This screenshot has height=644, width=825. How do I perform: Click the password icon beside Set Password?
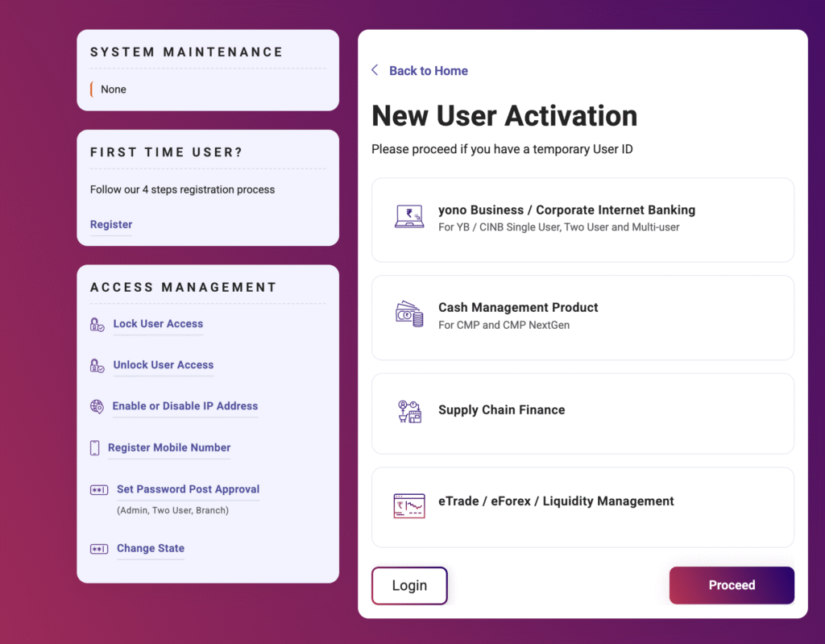(99, 490)
